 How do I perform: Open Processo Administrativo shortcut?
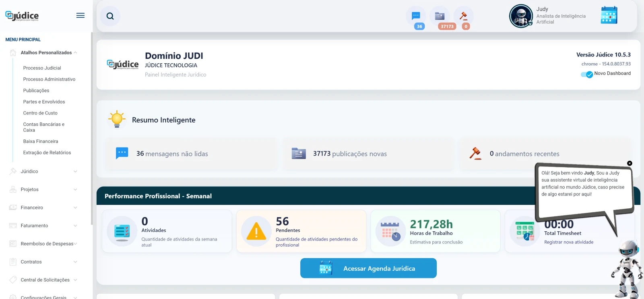click(x=49, y=79)
